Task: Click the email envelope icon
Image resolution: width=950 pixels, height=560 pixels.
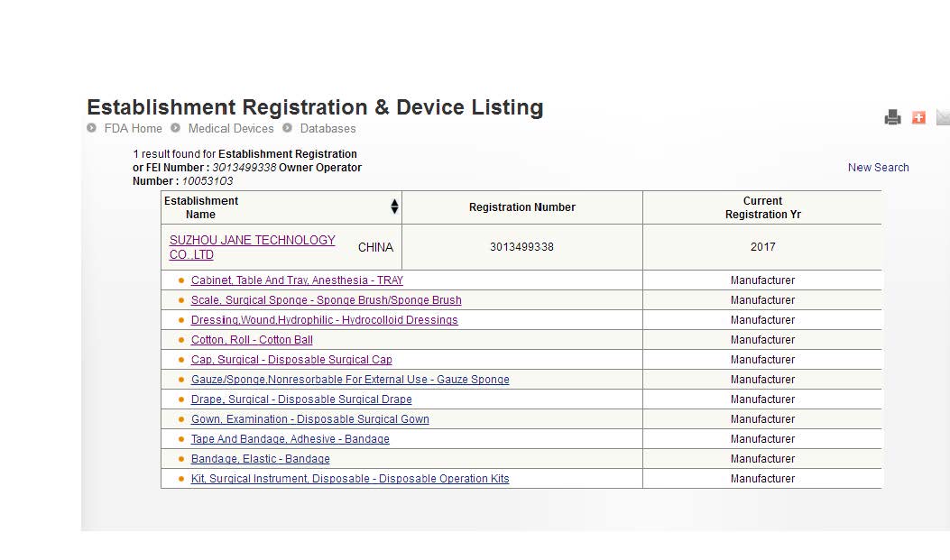Action: coord(943,117)
